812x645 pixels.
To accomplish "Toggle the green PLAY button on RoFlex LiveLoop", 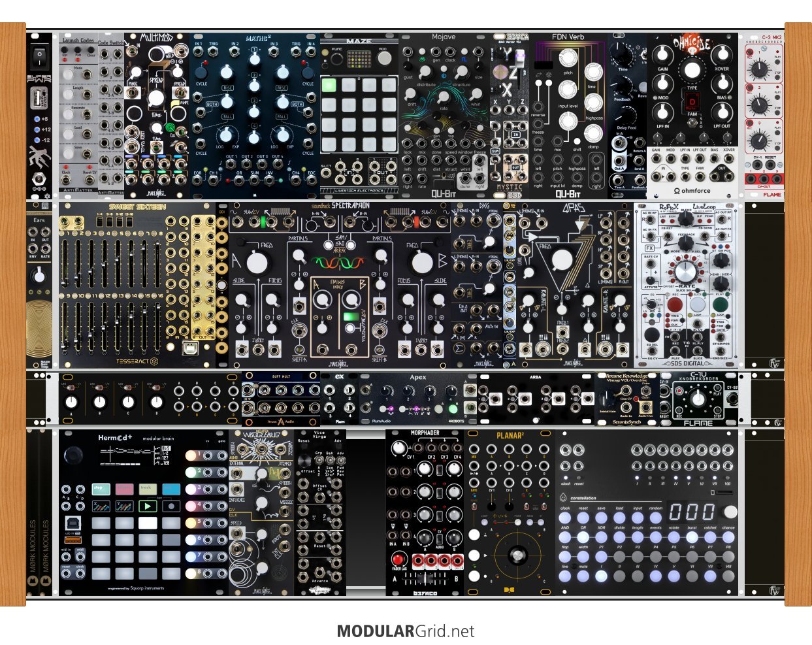I will pos(721,305).
